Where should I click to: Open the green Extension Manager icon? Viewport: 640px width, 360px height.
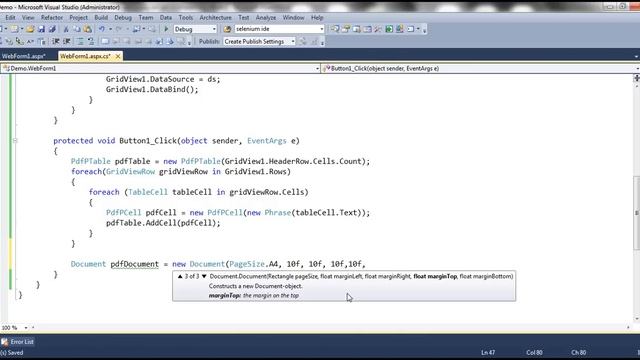coord(389,29)
